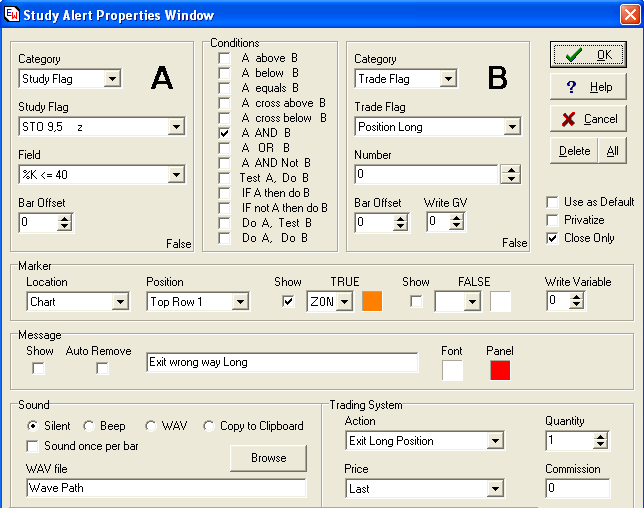This screenshot has height=508, width=644.
Task: Toggle the Close Only checkbox
Action: tap(552, 238)
